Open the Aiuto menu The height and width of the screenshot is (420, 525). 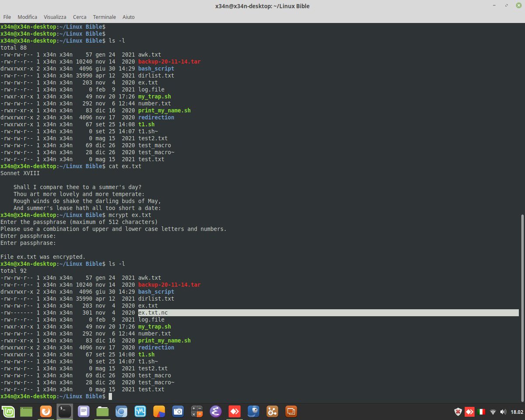tap(128, 17)
